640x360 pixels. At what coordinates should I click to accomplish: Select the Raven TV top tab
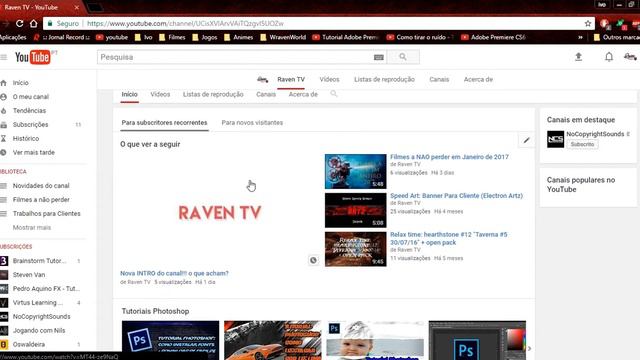point(291,80)
